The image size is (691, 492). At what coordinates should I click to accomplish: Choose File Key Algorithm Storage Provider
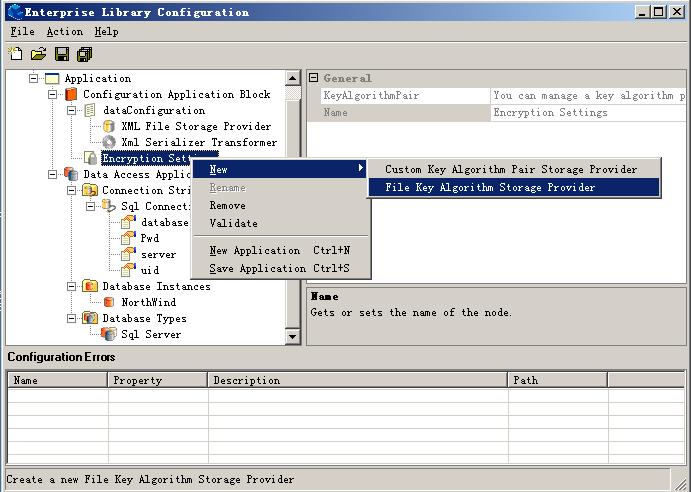[x=490, y=187]
